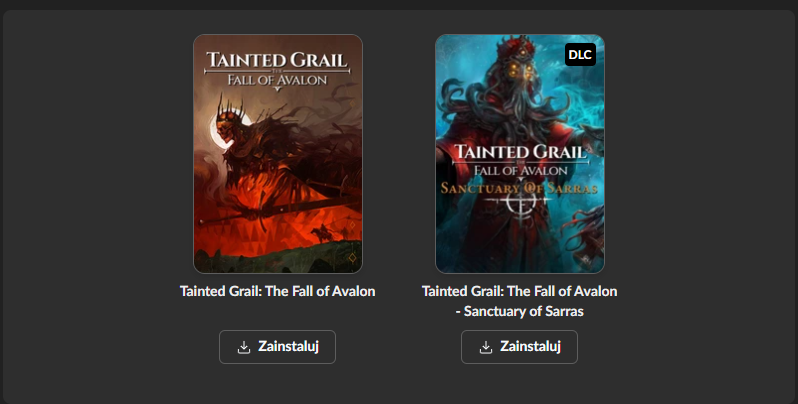
Task: Click the DLC title's first line, ending in Avalon
Action: point(520,291)
